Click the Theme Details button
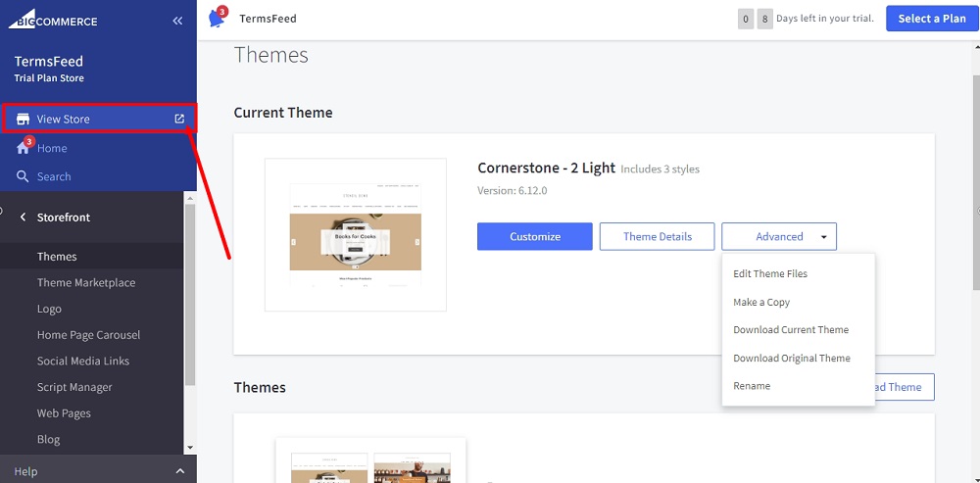Viewport: 980px width, 483px height. 657,237
